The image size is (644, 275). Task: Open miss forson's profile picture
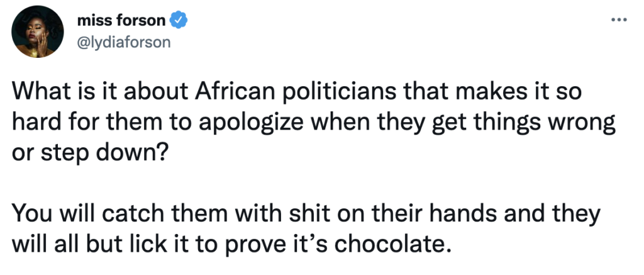coord(38,31)
